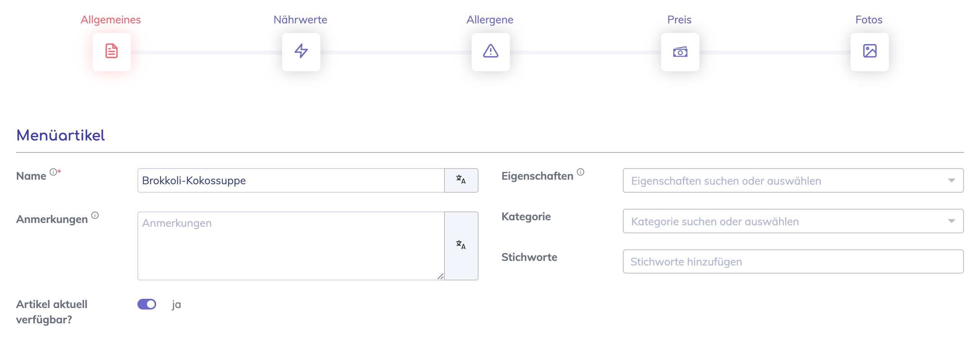Click the Name field containing Brokkoli-Kokossuppe

click(x=291, y=180)
